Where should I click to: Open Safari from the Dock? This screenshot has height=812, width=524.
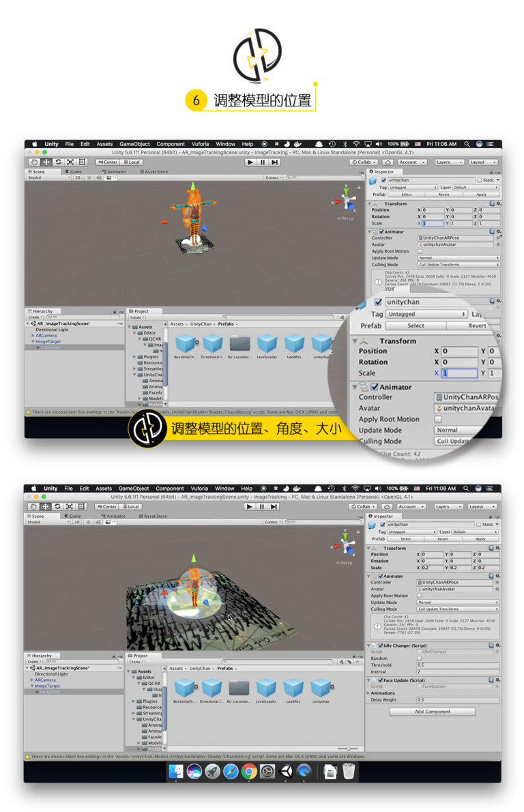231,771
